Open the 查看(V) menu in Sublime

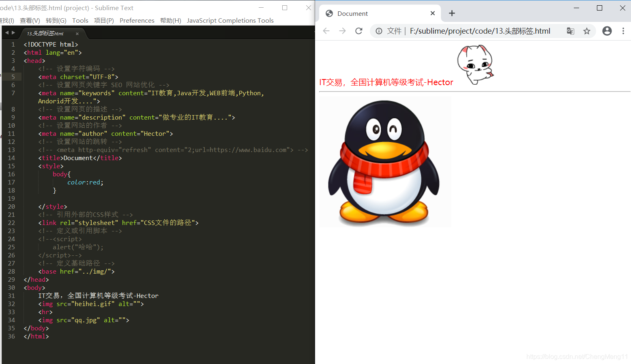coord(30,21)
